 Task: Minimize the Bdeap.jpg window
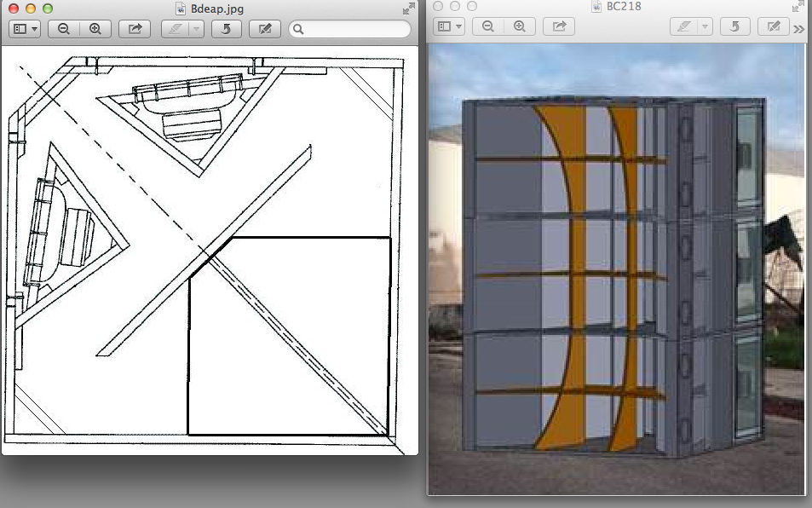(x=31, y=9)
